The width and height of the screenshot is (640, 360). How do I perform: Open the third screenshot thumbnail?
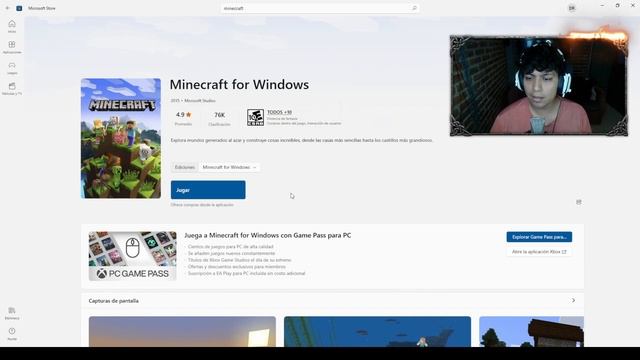click(x=531, y=331)
